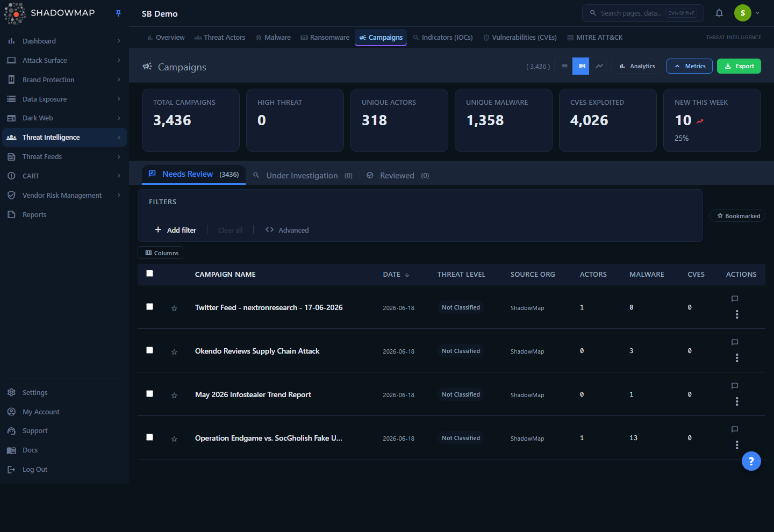Open more actions for Okendo Reviews campaign
Viewport: 774px width, 532px height.
tap(737, 358)
